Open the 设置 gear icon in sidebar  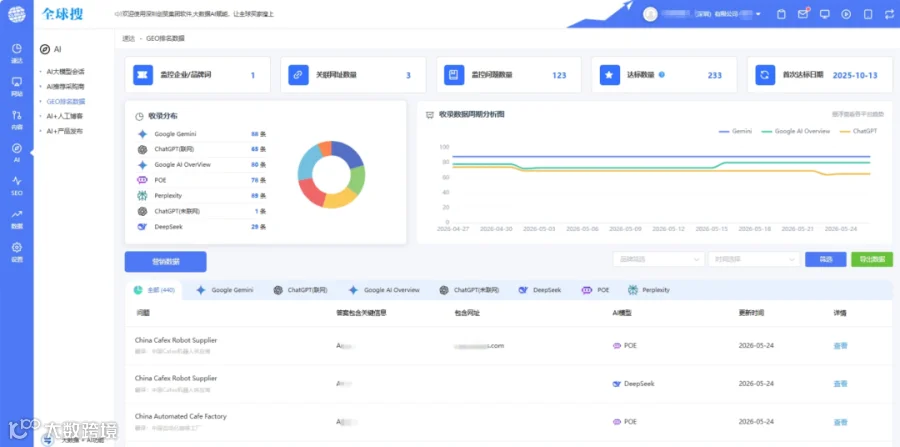(17, 251)
